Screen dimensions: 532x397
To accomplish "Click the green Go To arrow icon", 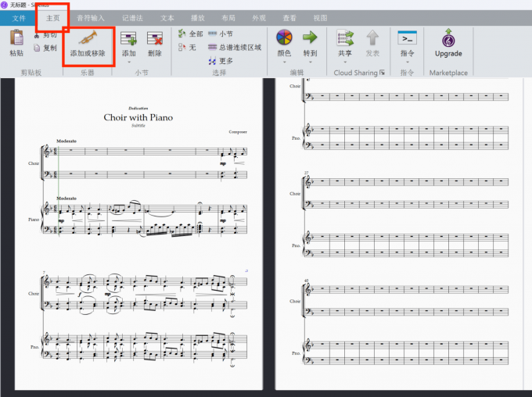I will (x=310, y=38).
